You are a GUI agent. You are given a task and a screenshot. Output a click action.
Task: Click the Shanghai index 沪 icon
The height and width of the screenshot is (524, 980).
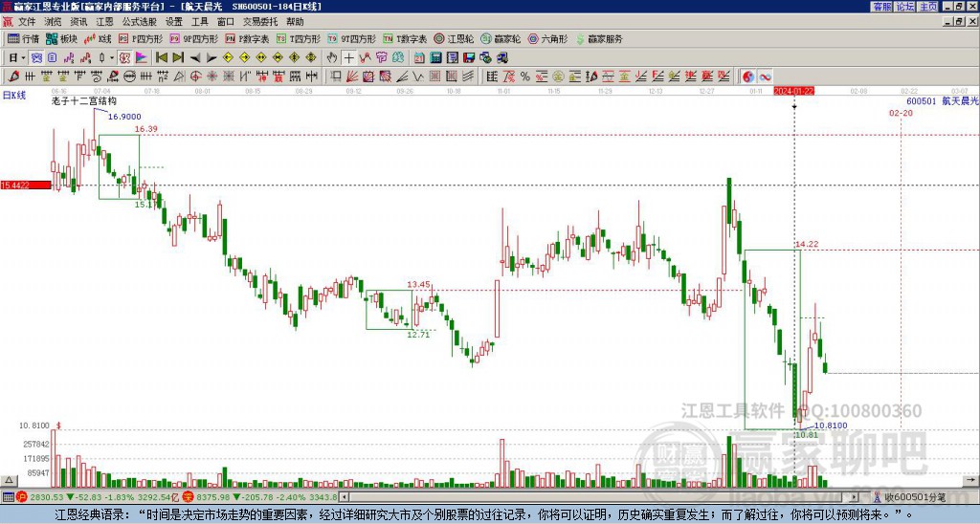click(22, 497)
